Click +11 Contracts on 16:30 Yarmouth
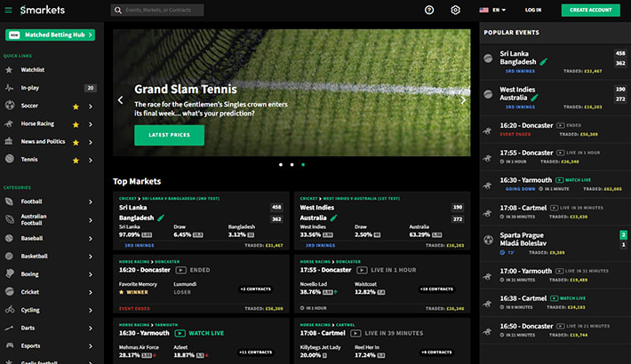631x364 pixels. [256, 352]
